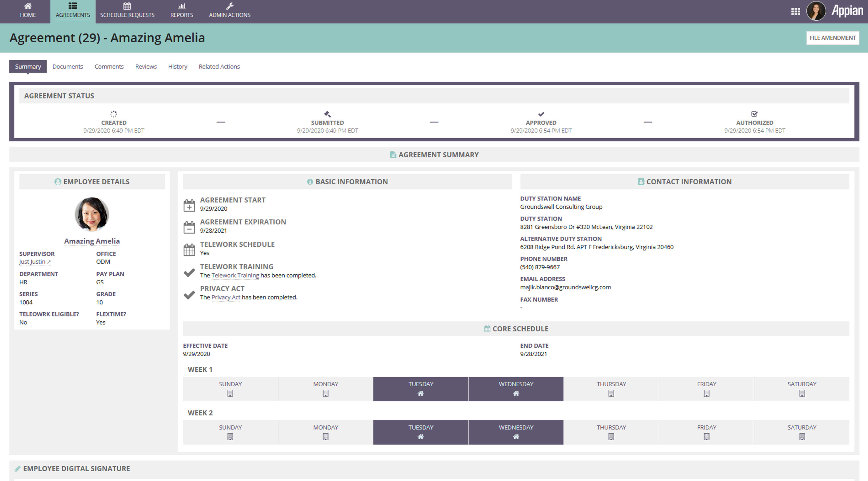
Task: Click the email majik.blanco@groundswellcg.com
Action: [x=565, y=287]
